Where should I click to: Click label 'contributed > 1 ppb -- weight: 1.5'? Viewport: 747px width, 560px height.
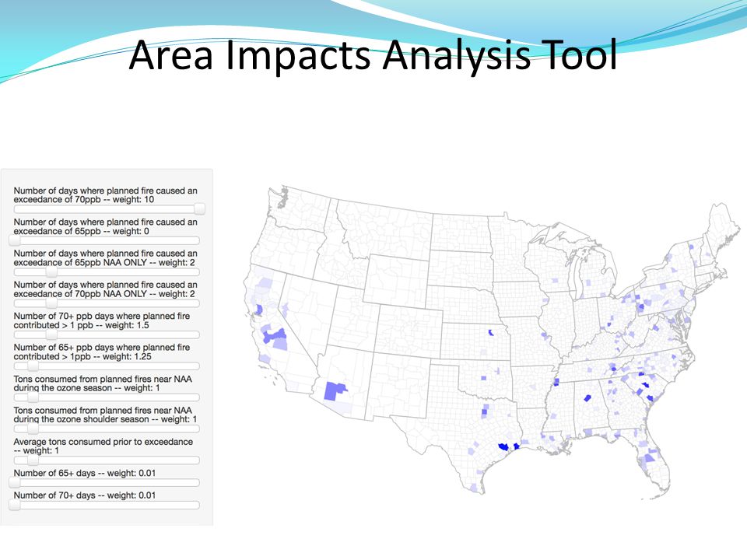pyautogui.click(x=82, y=325)
